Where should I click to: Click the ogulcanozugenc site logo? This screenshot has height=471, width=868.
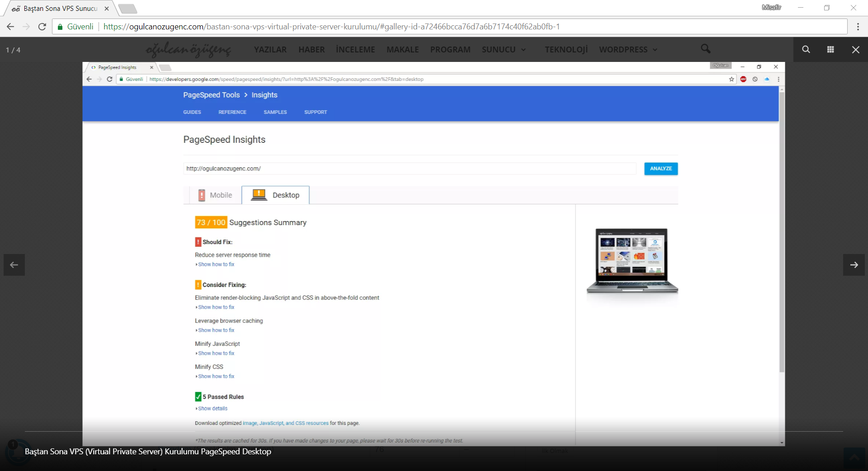point(189,50)
